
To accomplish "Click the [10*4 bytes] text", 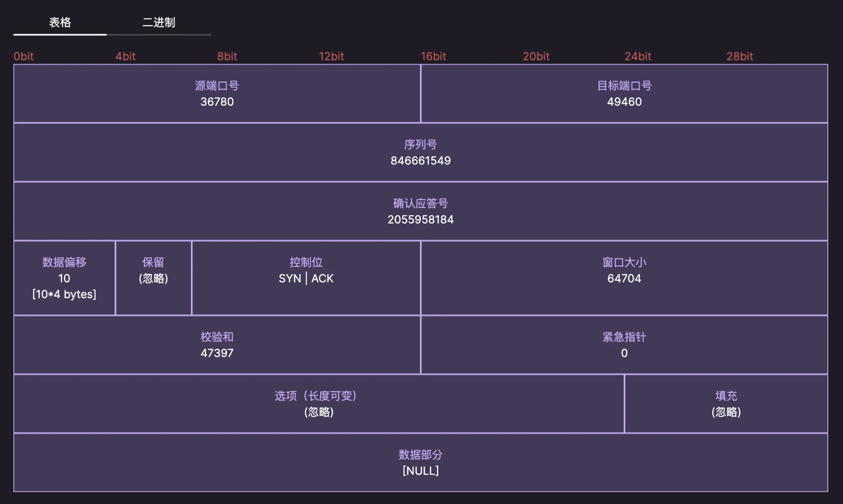I will [64, 294].
